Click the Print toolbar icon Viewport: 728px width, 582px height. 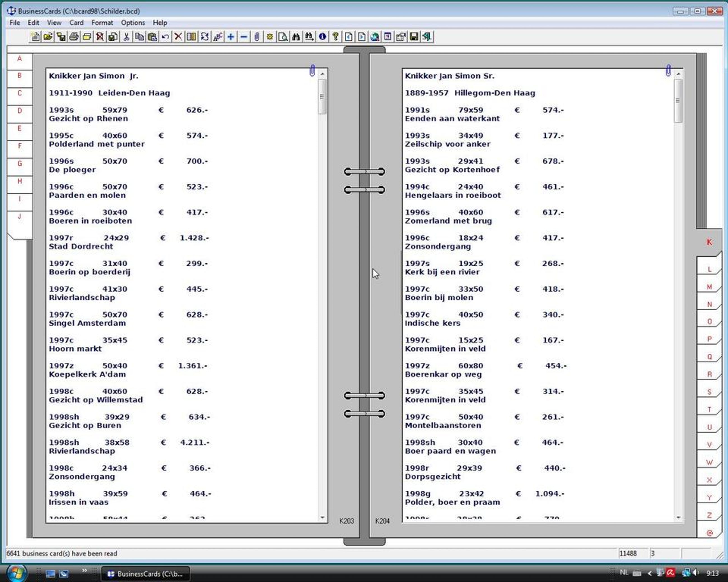[x=74, y=37]
